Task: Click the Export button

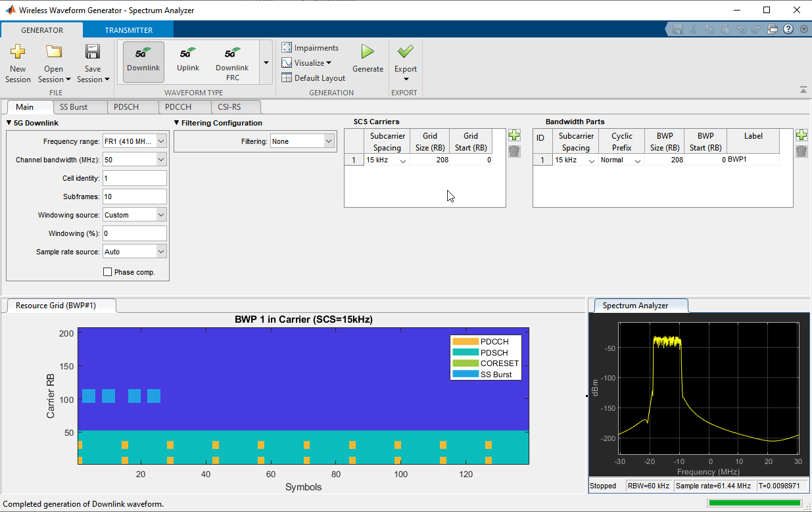Action: [405, 58]
